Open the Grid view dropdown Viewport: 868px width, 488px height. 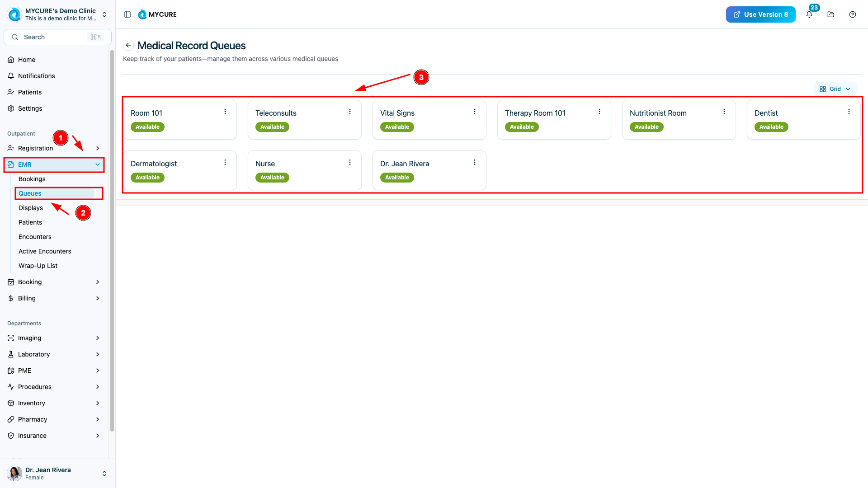[x=835, y=89]
